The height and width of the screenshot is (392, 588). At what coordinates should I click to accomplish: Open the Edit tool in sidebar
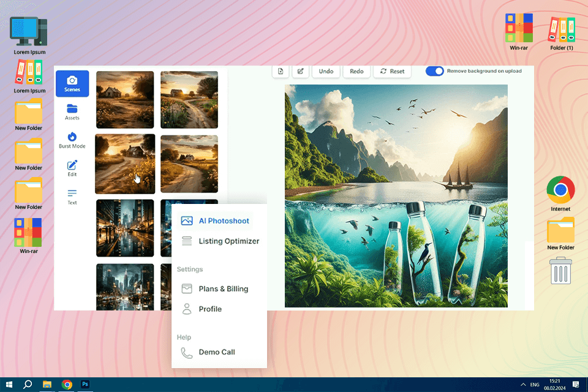point(72,168)
